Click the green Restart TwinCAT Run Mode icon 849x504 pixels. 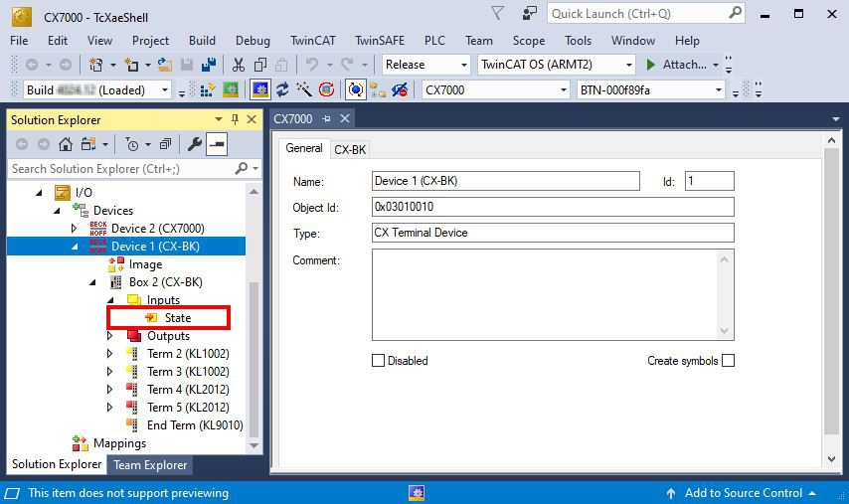tap(230, 89)
